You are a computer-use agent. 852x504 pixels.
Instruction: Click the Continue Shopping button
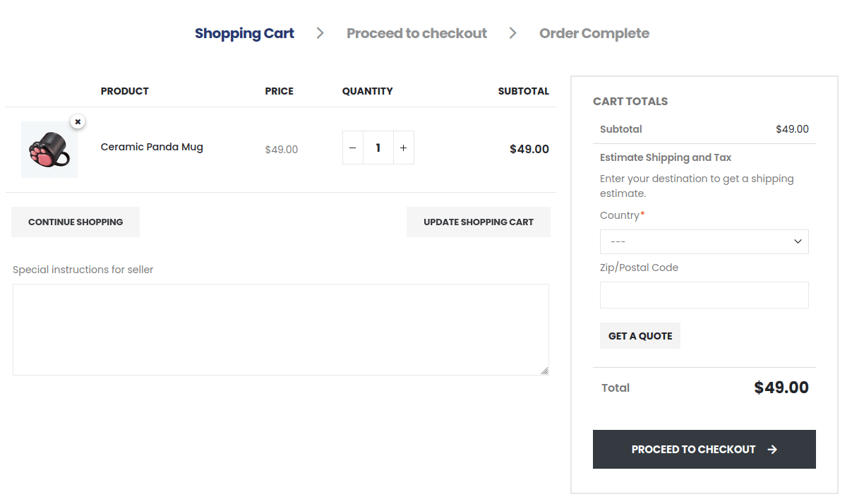tap(76, 222)
